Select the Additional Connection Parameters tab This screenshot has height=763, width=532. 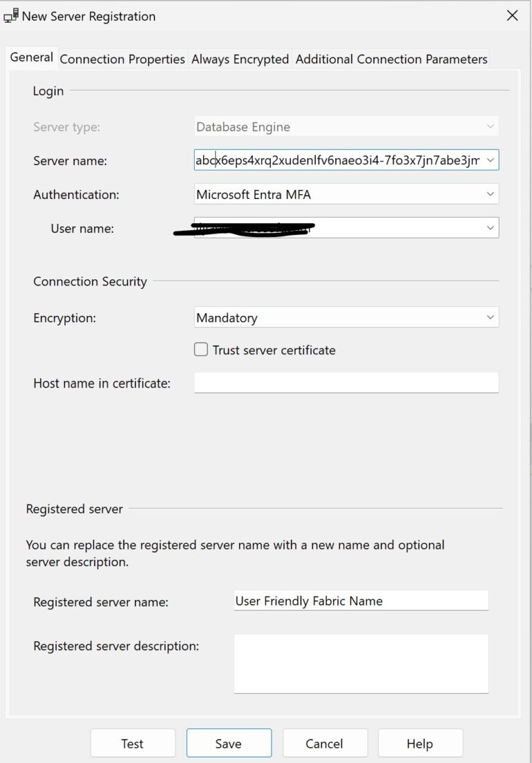[x=391, y=59]
